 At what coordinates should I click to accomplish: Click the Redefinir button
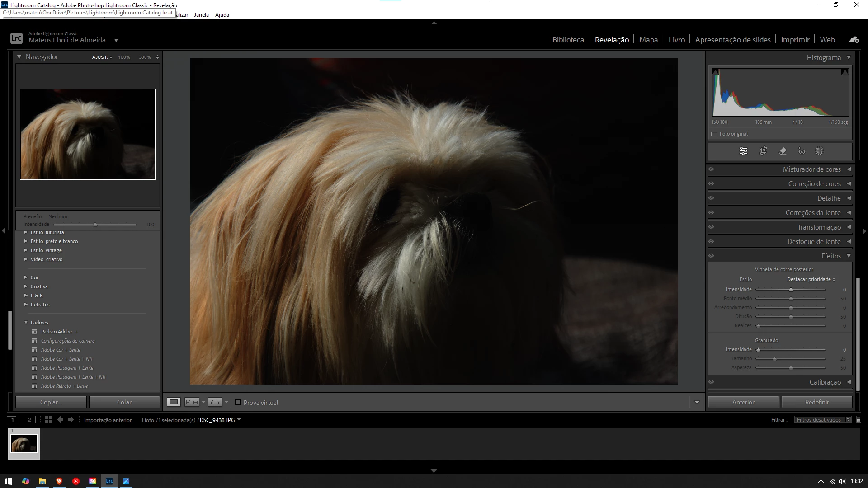point(816,402)
